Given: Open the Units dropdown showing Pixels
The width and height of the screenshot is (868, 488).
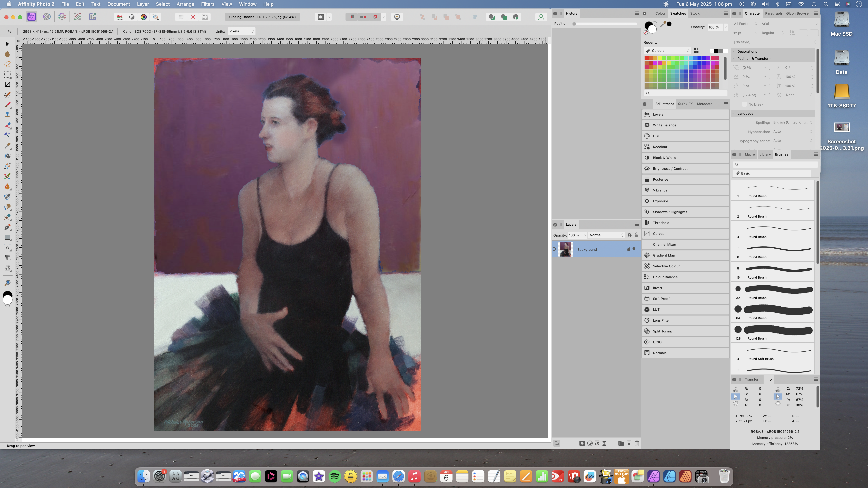Looking at the screenshot, I should pos(242,31).
